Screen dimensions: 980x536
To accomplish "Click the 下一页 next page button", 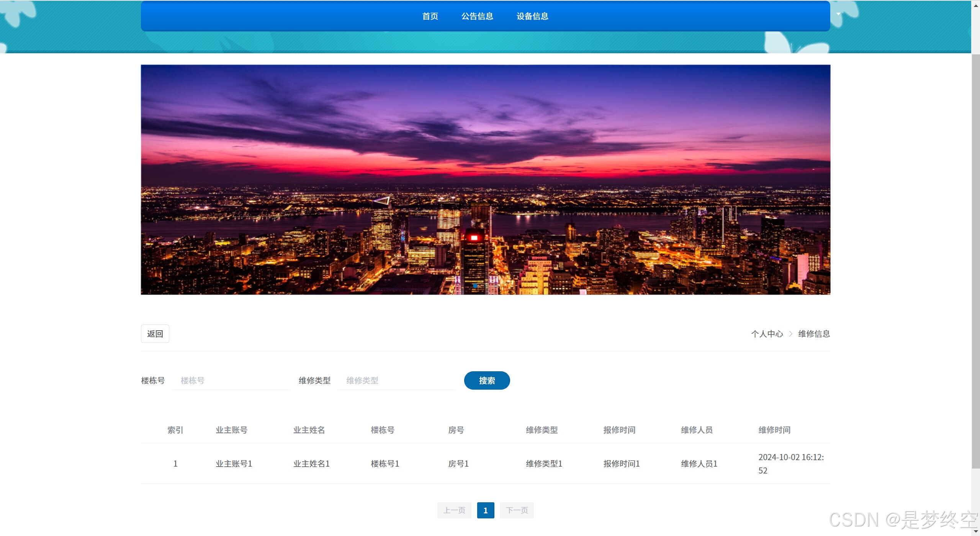I will 517,510.
